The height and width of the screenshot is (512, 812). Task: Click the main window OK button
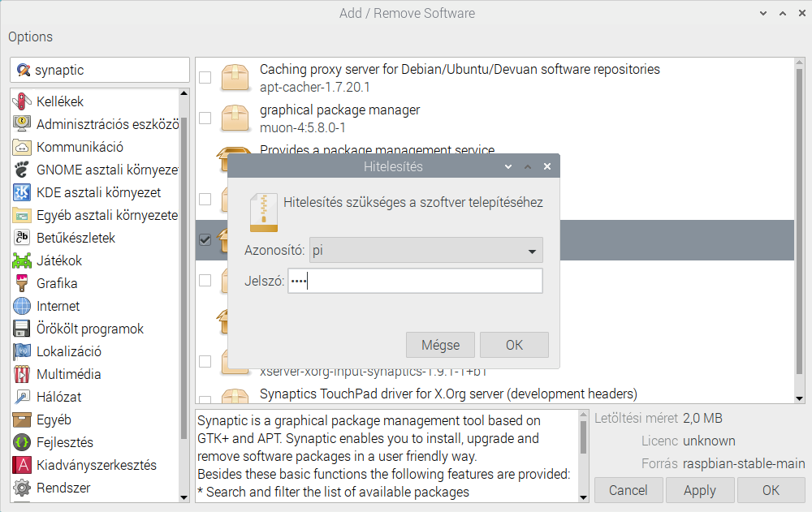pyautogui.click(x=771, y=490)
